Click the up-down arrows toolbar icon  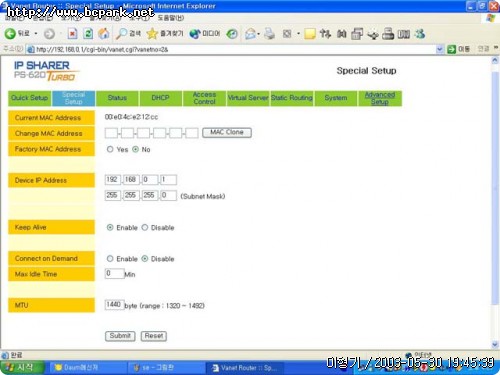(325, 34)
